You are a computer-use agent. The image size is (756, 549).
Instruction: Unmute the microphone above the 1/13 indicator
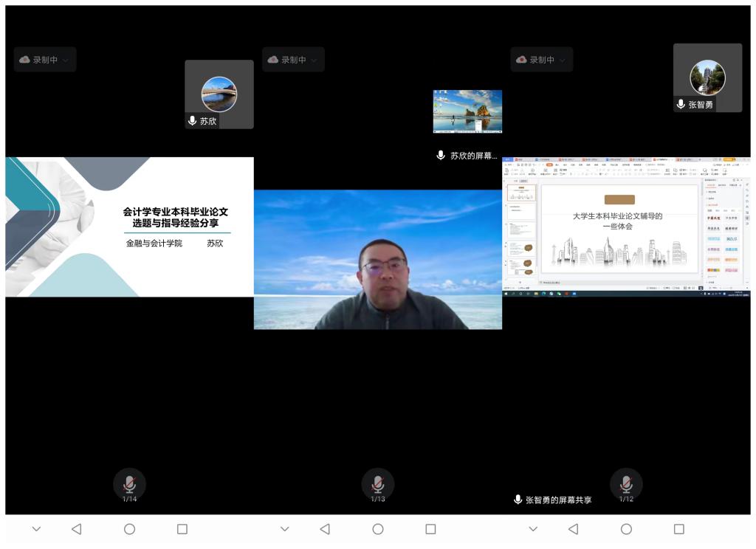(377, 483)
